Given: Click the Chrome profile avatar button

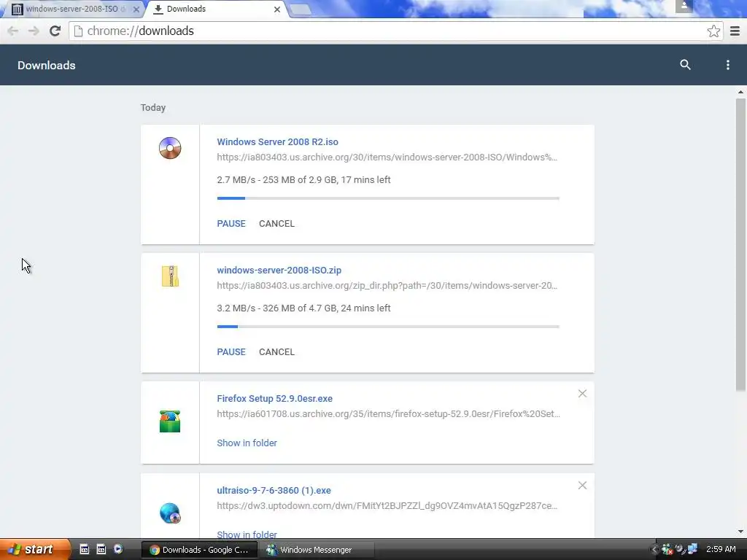Looking at the screenshot, I should 684,6.
